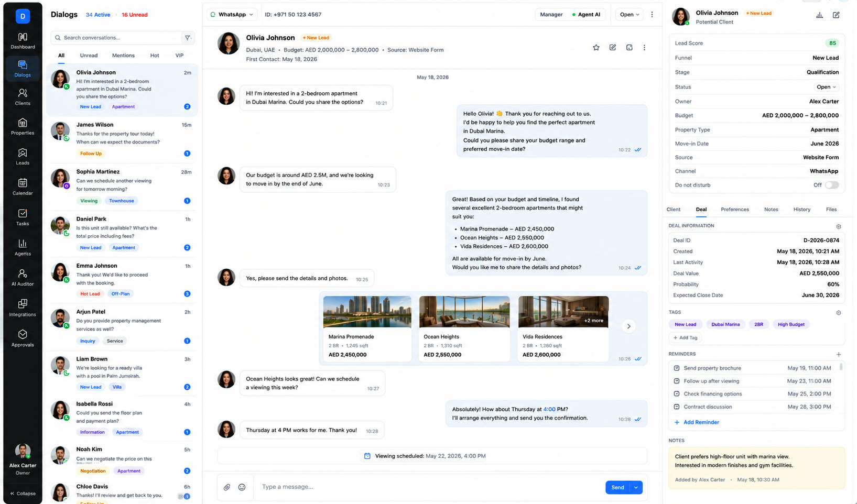Star Olivia Johnson's conversation
The image size is (857, 504).
click(x=596, y=48)
